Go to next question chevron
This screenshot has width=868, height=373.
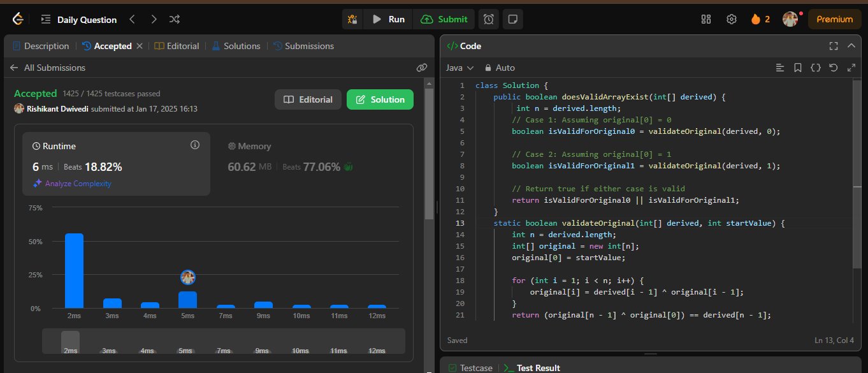[153, 19]
